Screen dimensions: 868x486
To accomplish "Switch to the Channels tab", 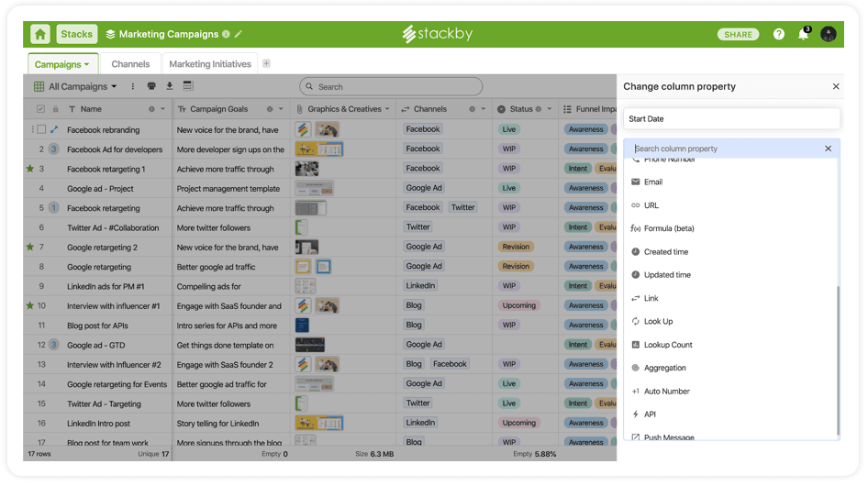I will 130,64.
